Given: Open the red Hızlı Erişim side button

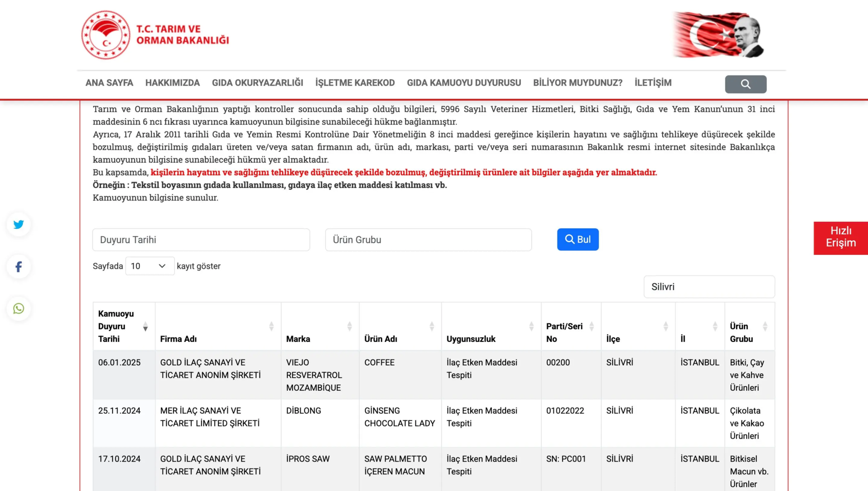Looking at the screenshot, I should (840, 238).
